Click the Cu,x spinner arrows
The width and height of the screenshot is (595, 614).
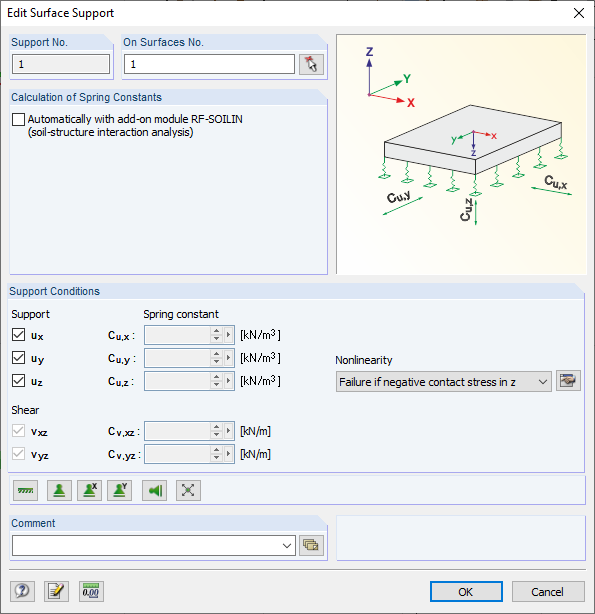click(x=216, y=335)
